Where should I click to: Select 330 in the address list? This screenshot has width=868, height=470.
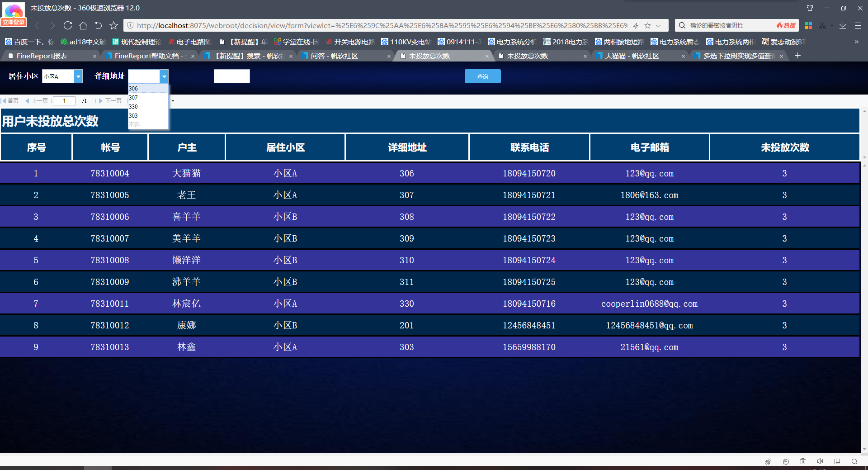coord(148,107)
